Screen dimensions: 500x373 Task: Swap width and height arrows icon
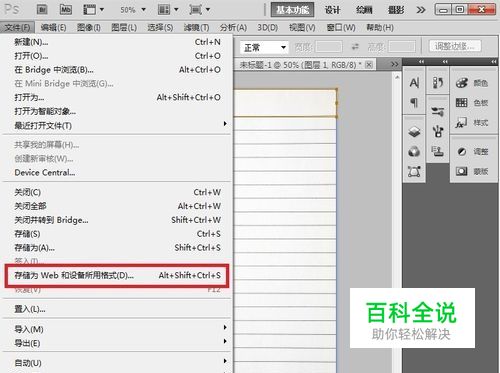355,47
